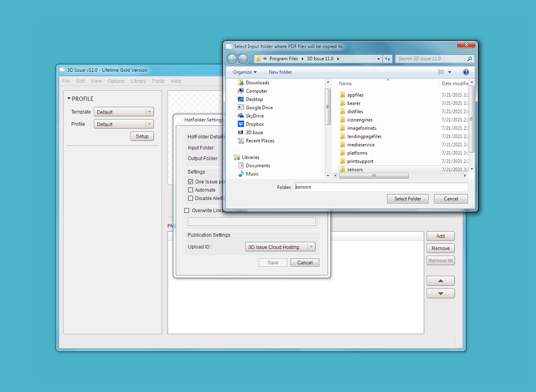Click Cancel in HotFolder Settings
This screenshot has height=392, width=536.
pyautogui.click(x=304, y=263)
